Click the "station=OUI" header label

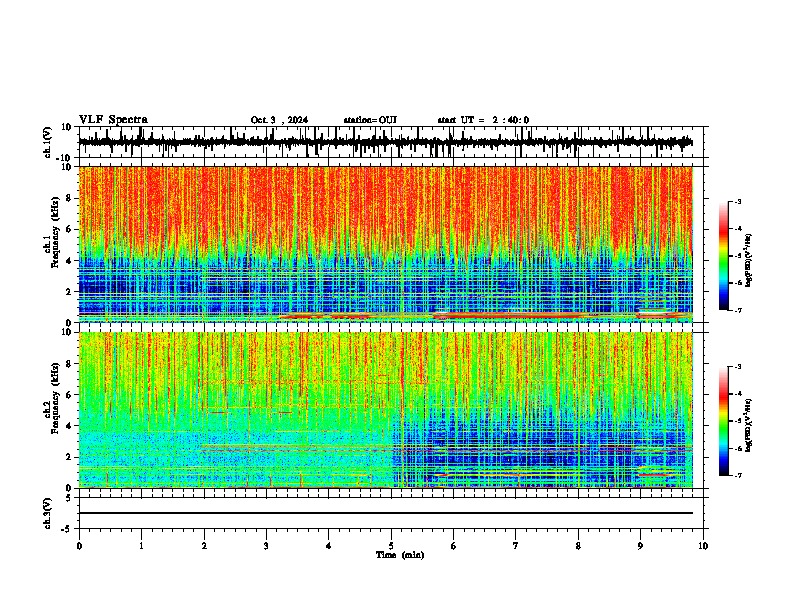coord(370,120)
